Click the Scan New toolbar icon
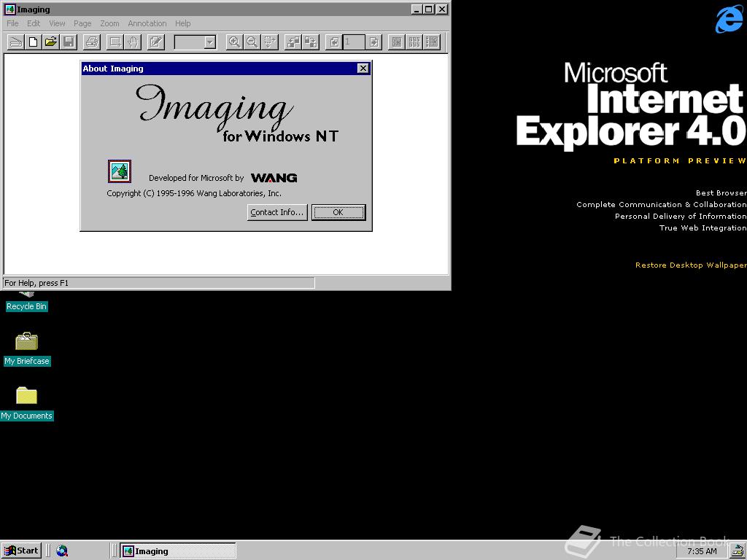Image resolution: width=747 pixels, height=560 pixels. click(x=15, y=42)
